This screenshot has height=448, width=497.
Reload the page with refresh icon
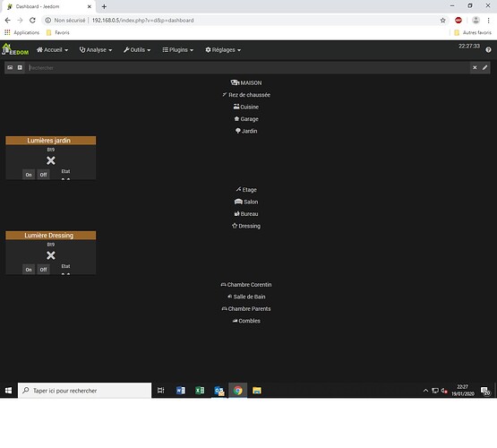pyautogui.click(x=32, y=21)
